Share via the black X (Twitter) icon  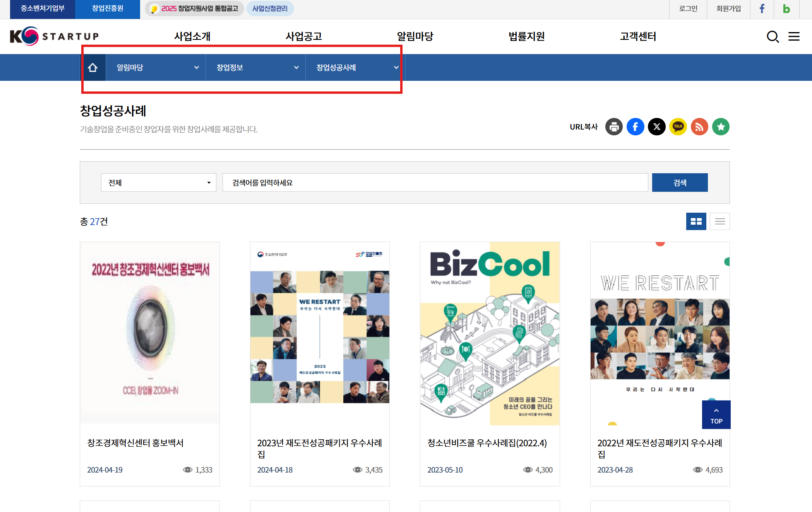click(657, 127)
